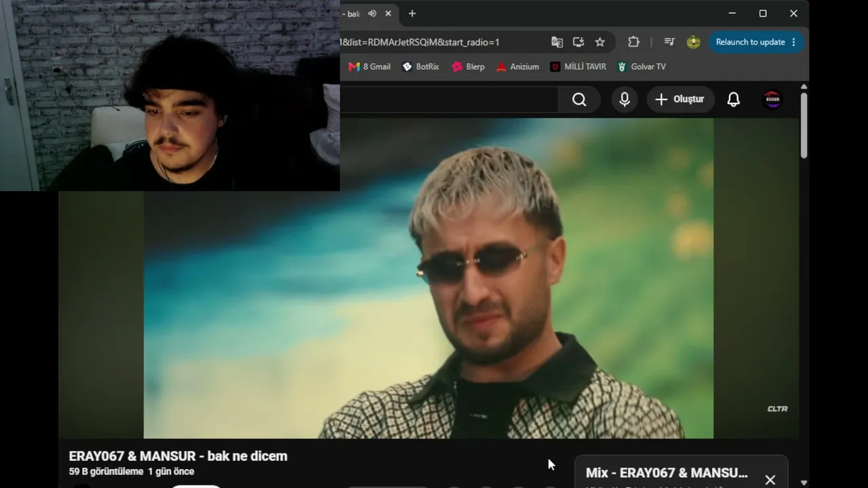Viewport: 868px width, 488px height.
Task: Open the YouTube account avatar menu
Action: [x=772, y=100]
